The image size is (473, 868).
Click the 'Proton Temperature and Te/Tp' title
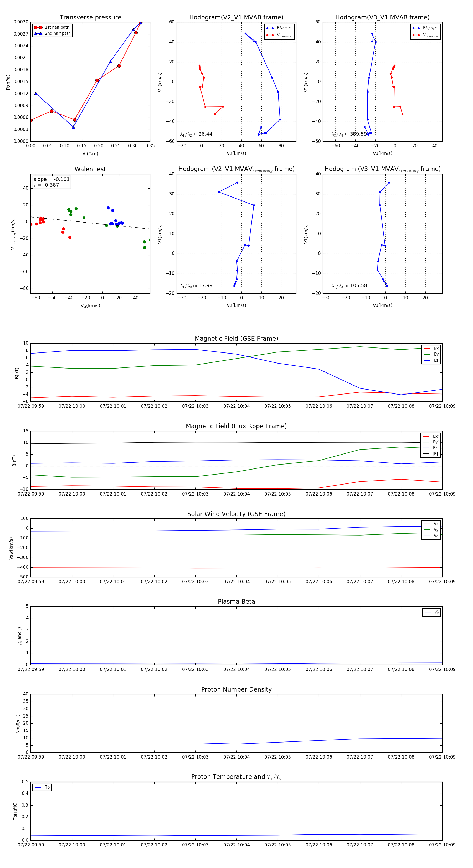pos(236,777)
